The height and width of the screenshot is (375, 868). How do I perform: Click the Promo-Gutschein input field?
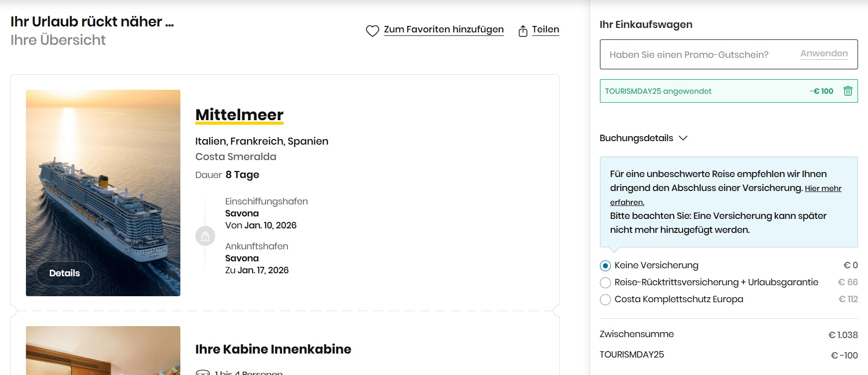coord(698,54)
